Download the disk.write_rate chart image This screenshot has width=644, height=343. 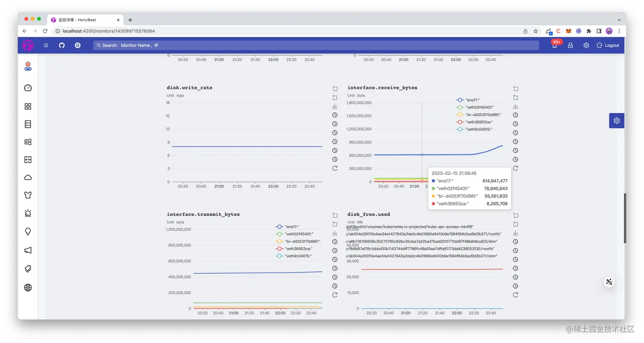pyautogui.click(x=335, y=106)
